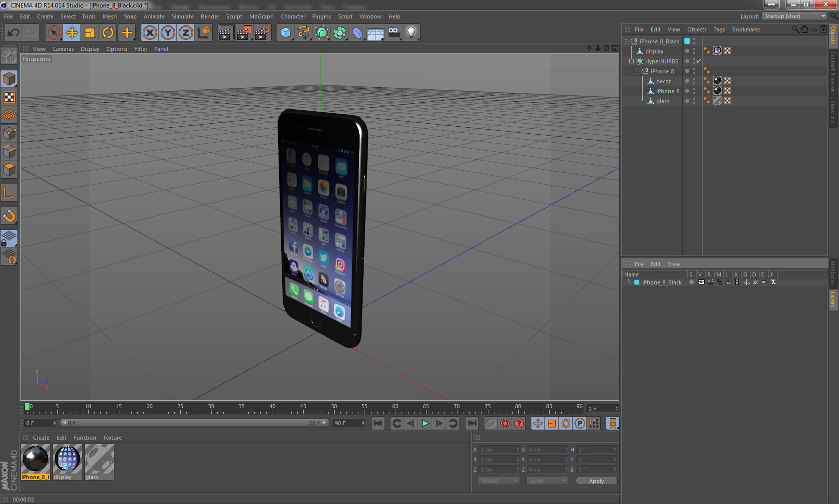Click frame 45 on timeline ruler
Viewport: 839px width, 504px height.
pyautogui.click(x=272, y=408)
